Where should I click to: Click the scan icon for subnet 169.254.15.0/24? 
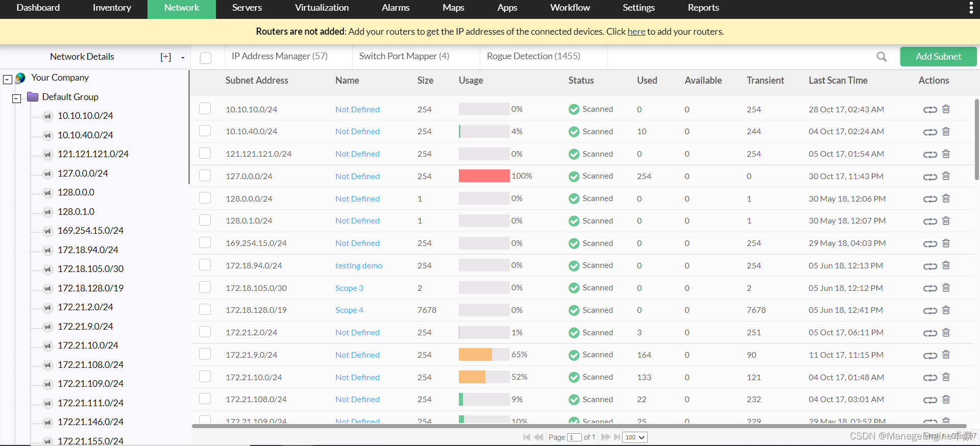tap(930, 244)
